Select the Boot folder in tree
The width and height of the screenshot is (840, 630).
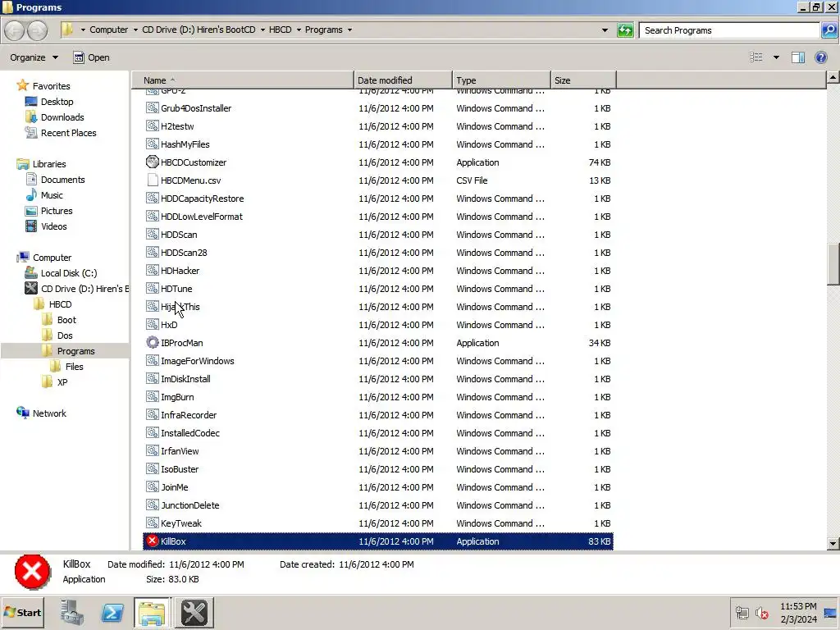(x=66, y=320)
